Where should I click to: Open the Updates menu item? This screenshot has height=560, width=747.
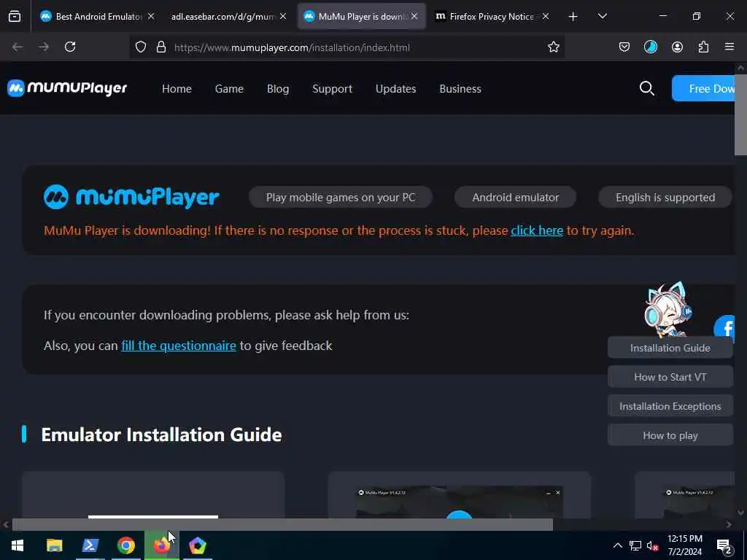395,89
